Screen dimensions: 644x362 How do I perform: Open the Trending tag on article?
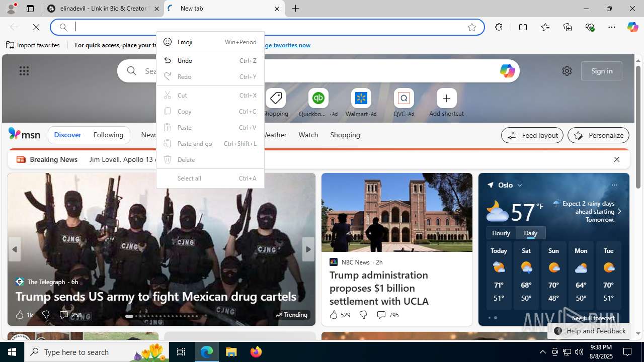tap(292, 315)
